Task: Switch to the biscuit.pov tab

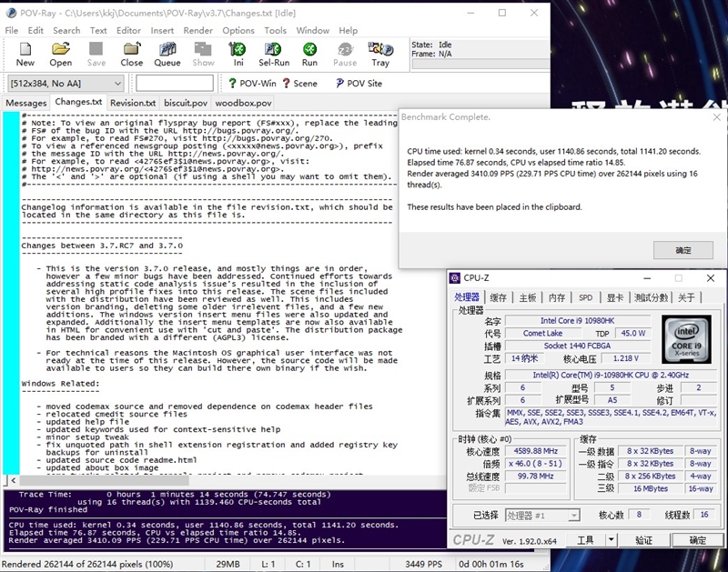Action: (186, 103)
